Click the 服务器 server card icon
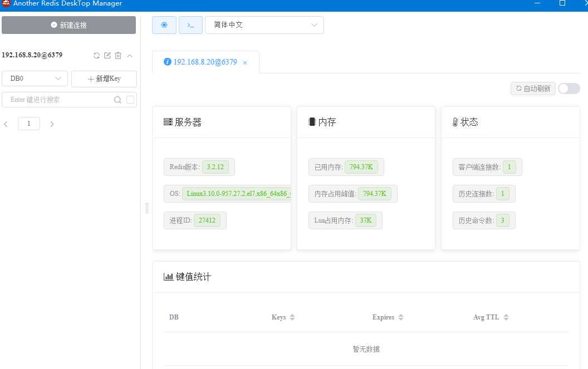The width and height of the screenshot is (588, 369). pyautogui.click(x=168, y=122)
